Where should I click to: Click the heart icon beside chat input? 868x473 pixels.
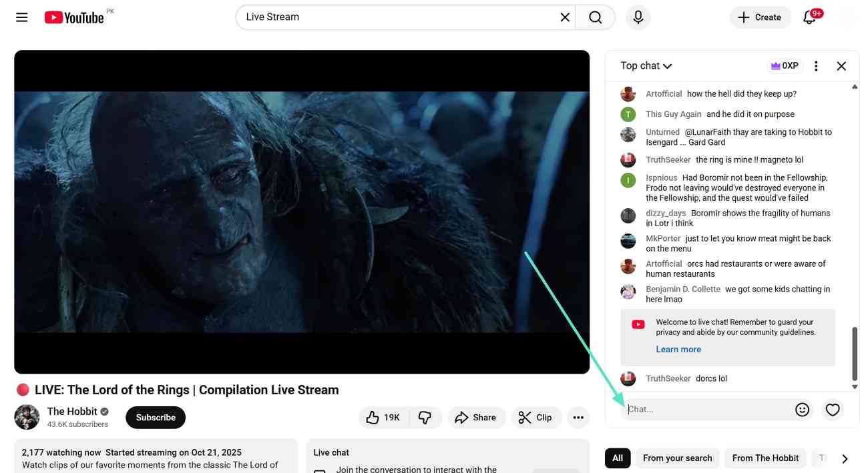point(833,409)
